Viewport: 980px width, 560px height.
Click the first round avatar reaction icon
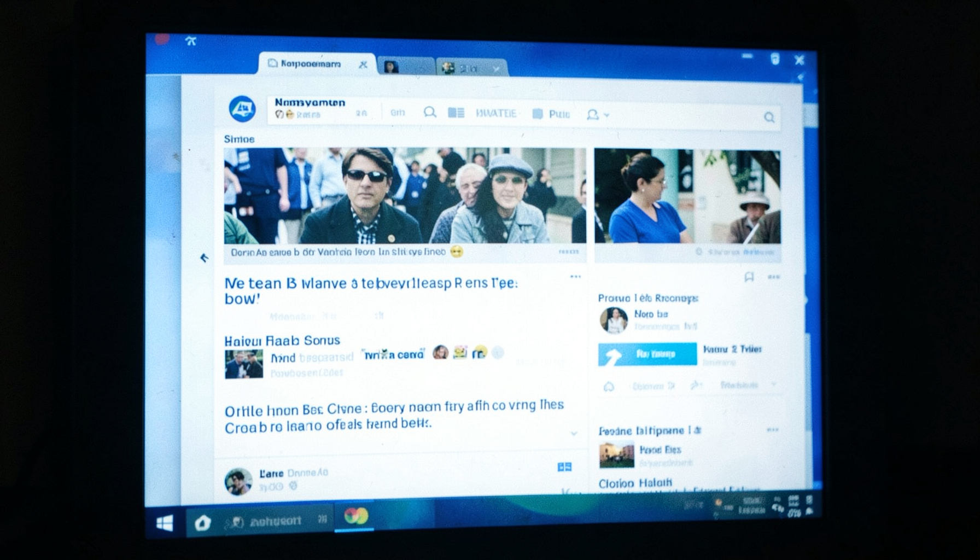point(440,353)
